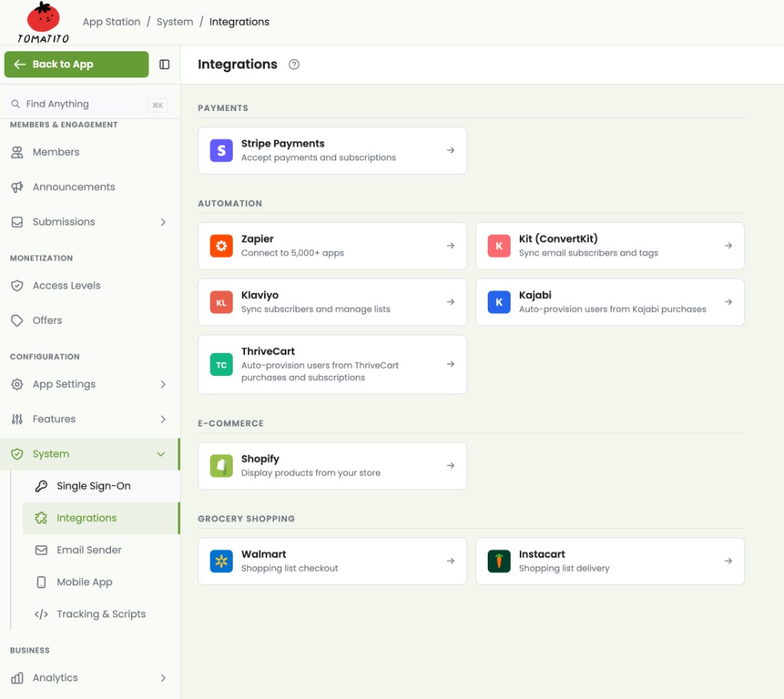
Task: Click the search magnifier icon
Action: pos(16,104)
